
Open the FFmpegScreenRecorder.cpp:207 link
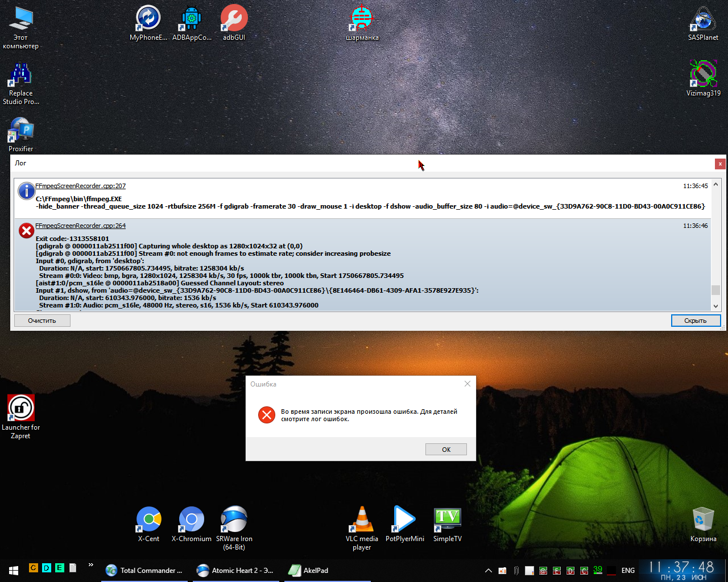[80, 186]
